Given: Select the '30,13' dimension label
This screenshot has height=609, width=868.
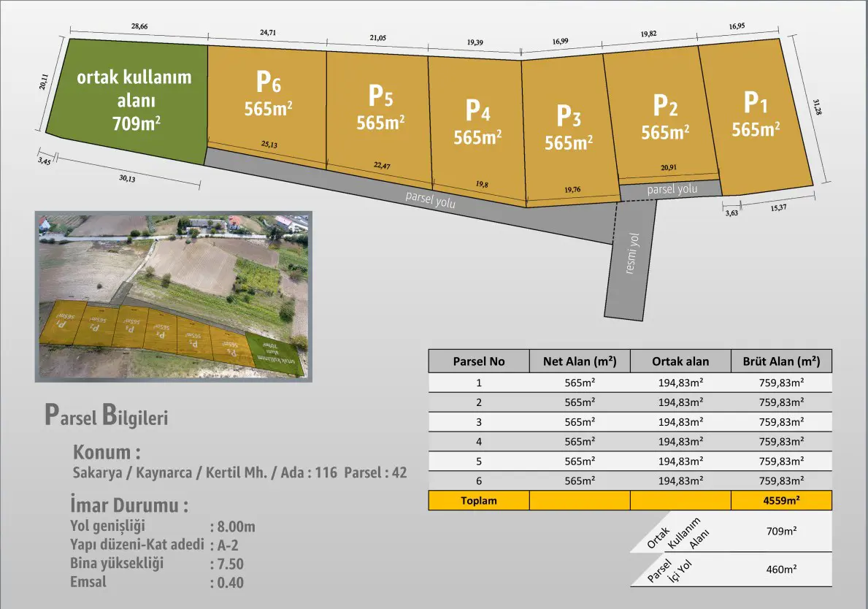Looking at the screenshot, I should click(x=127, y=178).
